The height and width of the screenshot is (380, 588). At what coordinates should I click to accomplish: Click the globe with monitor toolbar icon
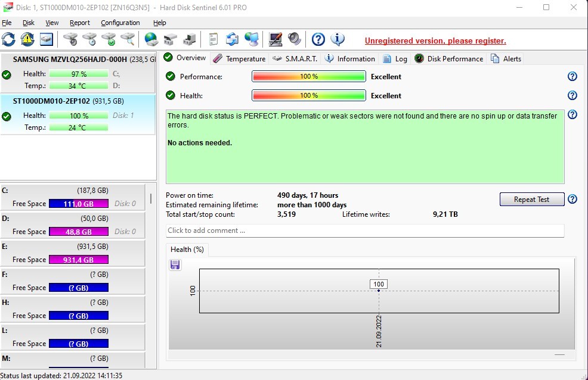[x=252, y=39]
